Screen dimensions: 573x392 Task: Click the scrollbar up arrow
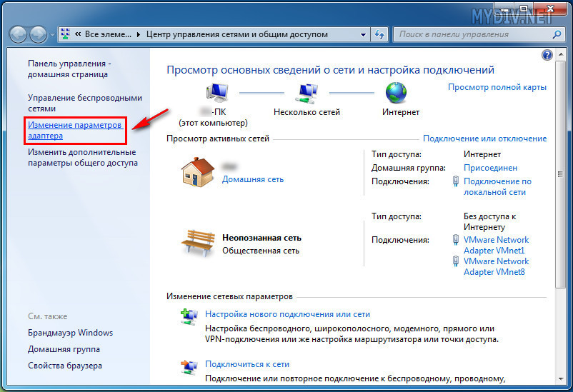click(560, 55)
